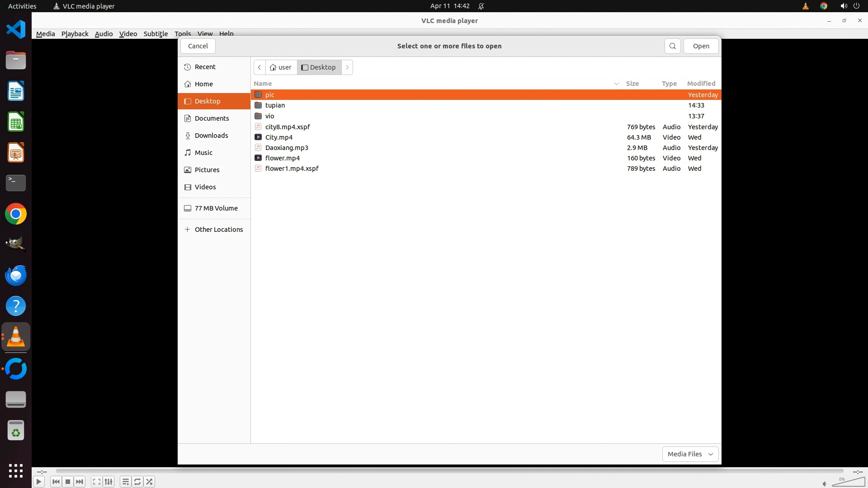Toggle random shuffle playback button

coord(150,482)
